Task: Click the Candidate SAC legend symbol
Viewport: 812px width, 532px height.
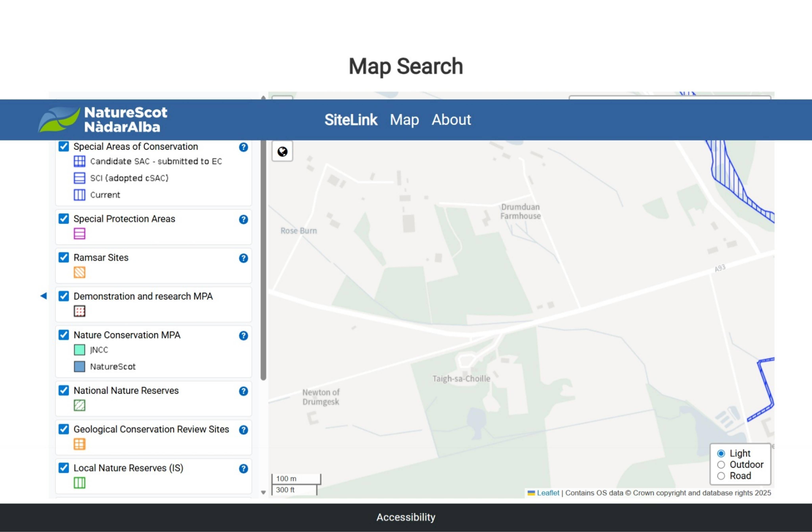Action: pos(79,161)
